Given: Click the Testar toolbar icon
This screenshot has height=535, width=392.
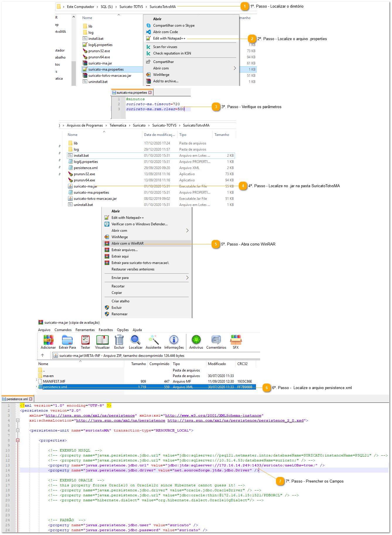Looking at the screenshot, I should pos(85,340).
